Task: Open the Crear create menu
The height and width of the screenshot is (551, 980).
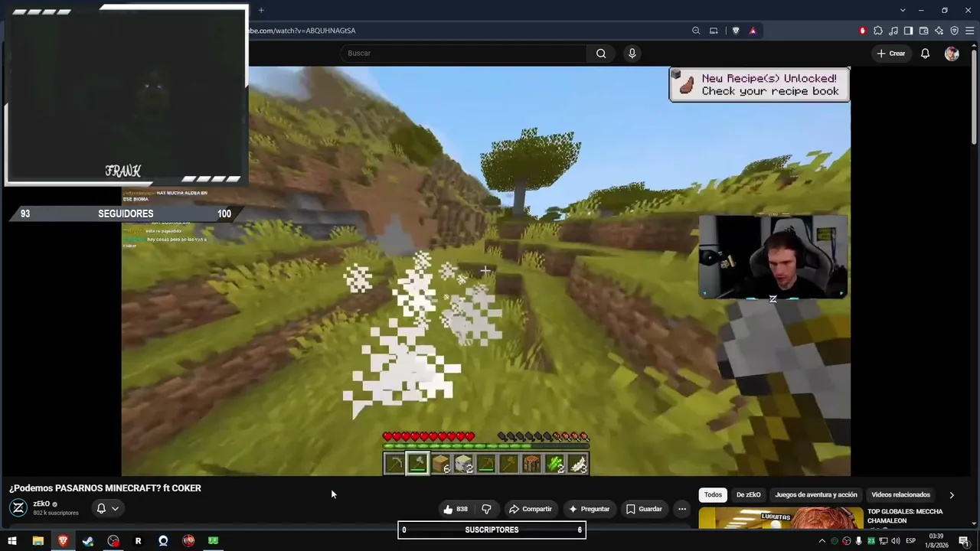Action: pyautogui.click(x=891, y=54)
